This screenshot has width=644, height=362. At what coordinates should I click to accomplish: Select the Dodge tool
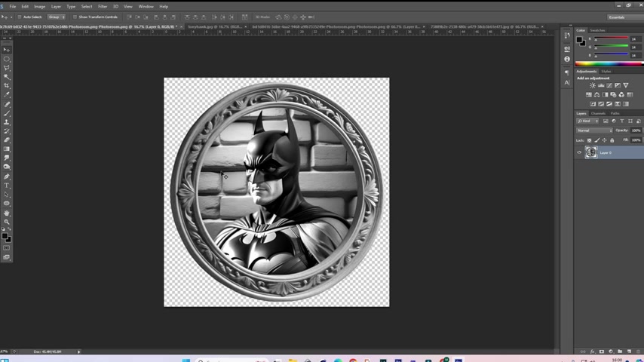point(7,167)
